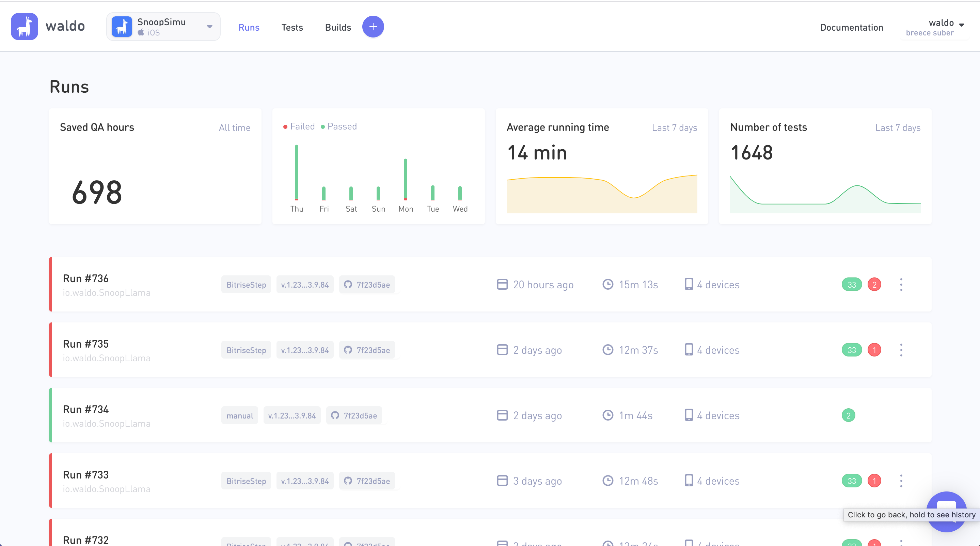Click the calendar icon on Run #735

[x=502, y=350]
